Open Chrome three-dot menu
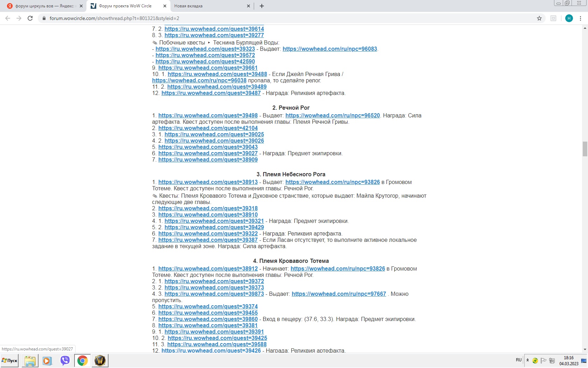The width and height of the screenshot is (588, 368). [x=581, y=18]
